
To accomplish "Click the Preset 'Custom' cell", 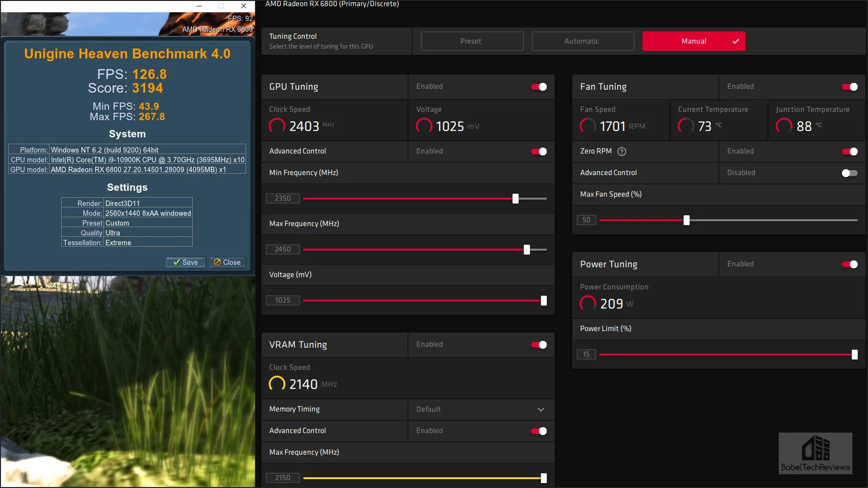I will (148, 223).
